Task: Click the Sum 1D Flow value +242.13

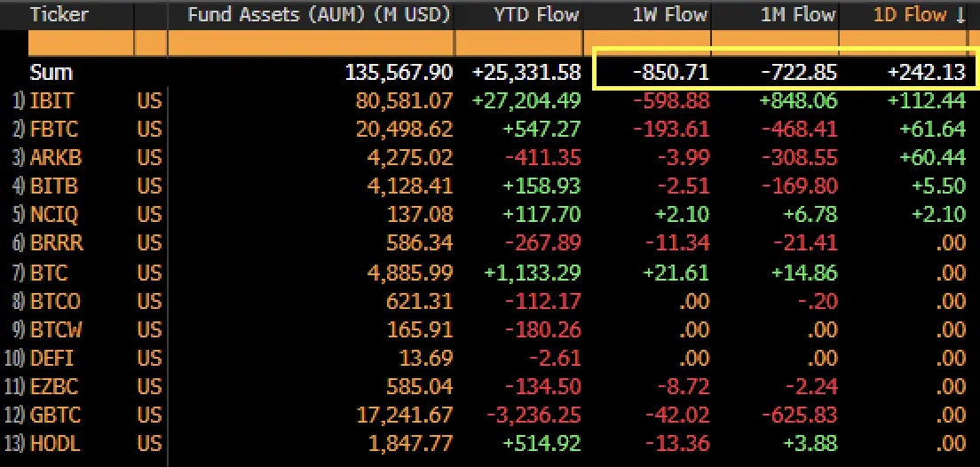Action: [x=926, y=73]
